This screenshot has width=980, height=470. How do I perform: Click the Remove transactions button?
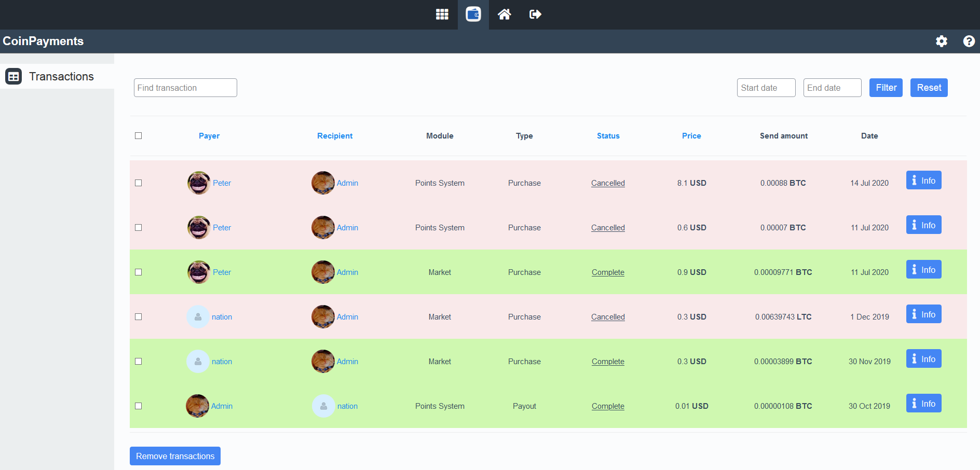coord(175,456)
